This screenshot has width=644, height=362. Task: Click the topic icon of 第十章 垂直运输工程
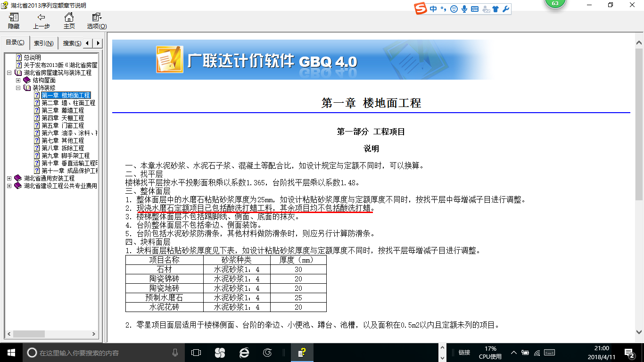pos(37,163)
